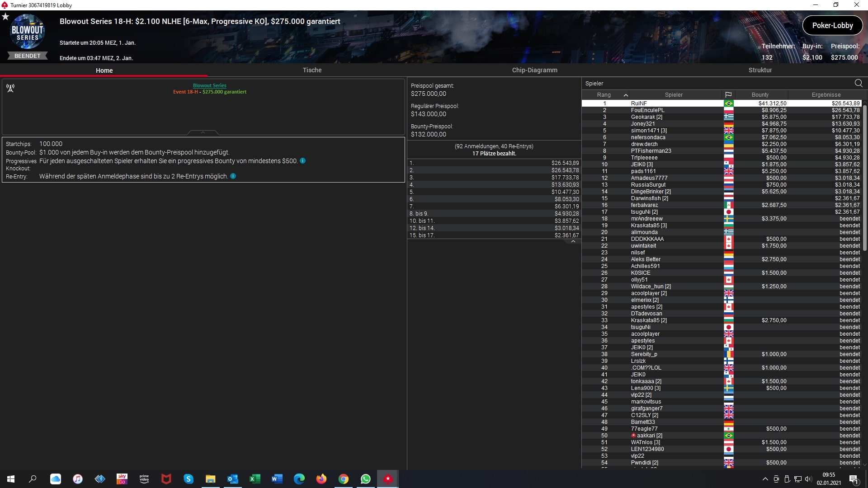Click the PokerStars taskbar icon

[388, 479]
